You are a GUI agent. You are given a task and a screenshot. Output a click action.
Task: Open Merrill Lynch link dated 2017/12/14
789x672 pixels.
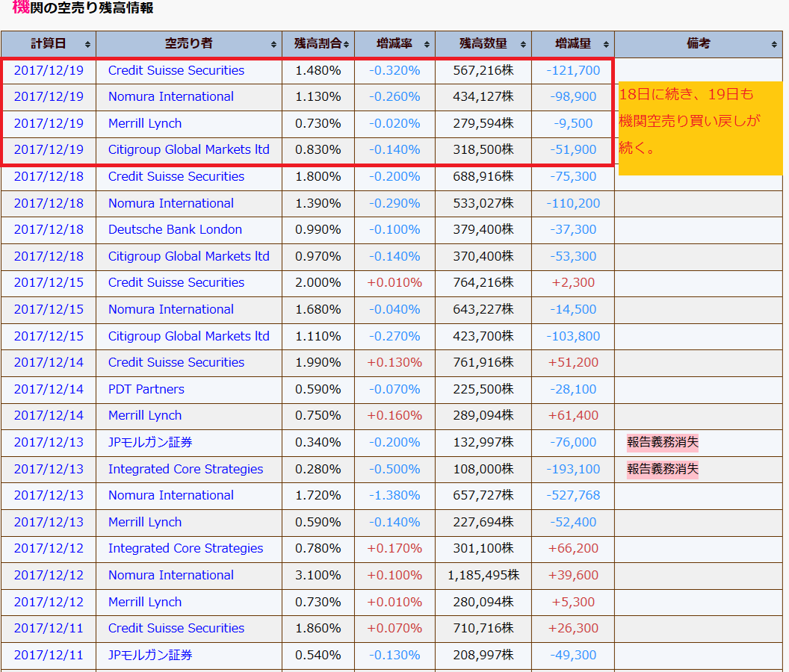(x=145, y=415)
